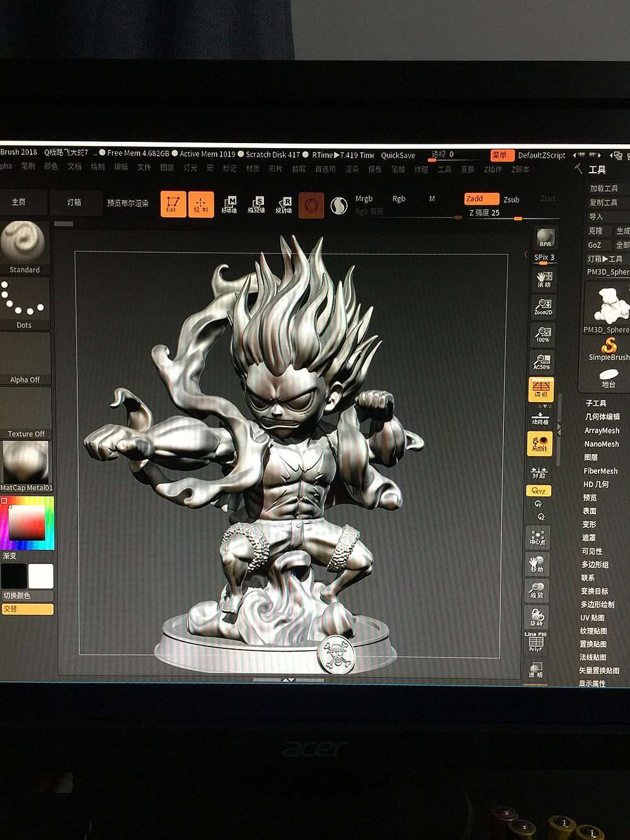Screen dimensions: 630x840
Task: Toggle Line Fill PolyF display
Action: tap(535, 642)
